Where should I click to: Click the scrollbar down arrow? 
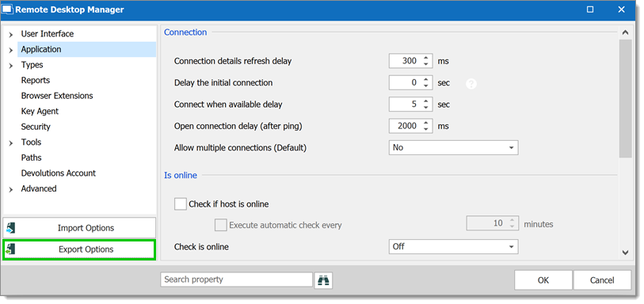point(625,253)
